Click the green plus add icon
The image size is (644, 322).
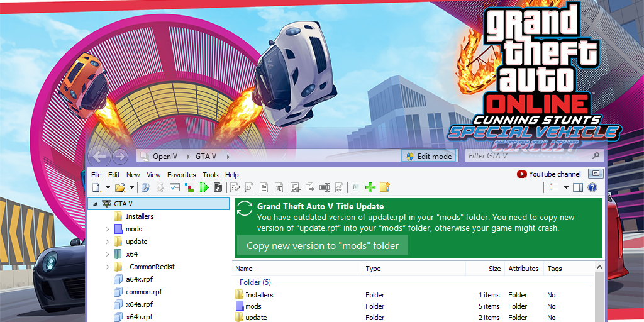pyautogui.click(x=370, y=187)
